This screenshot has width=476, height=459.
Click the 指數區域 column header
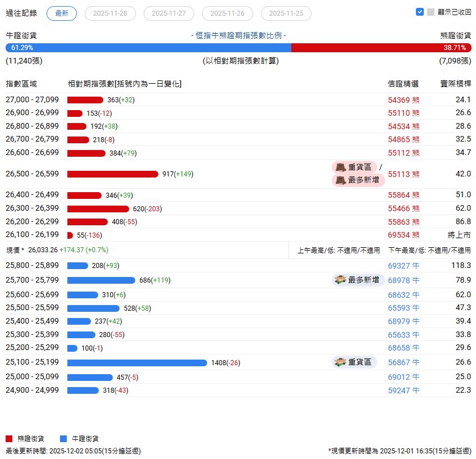tap(21, 84)
